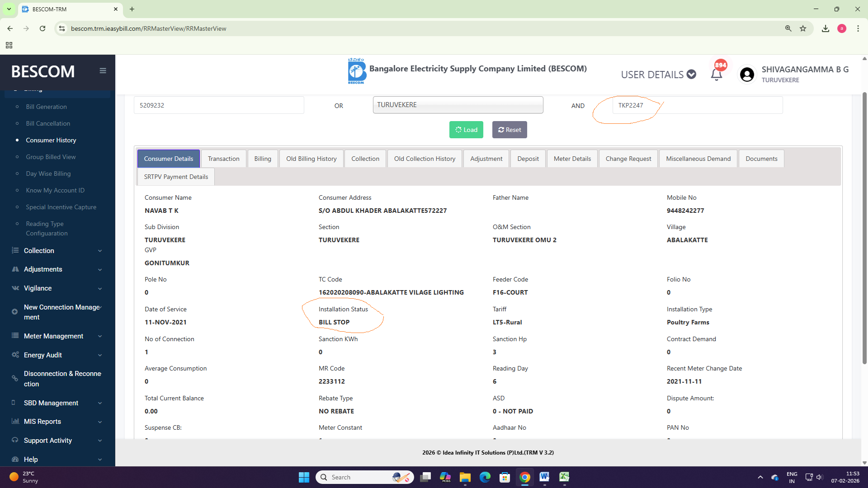
Task: Click the user profile avatar icon
Action: [x=747, y=75]
